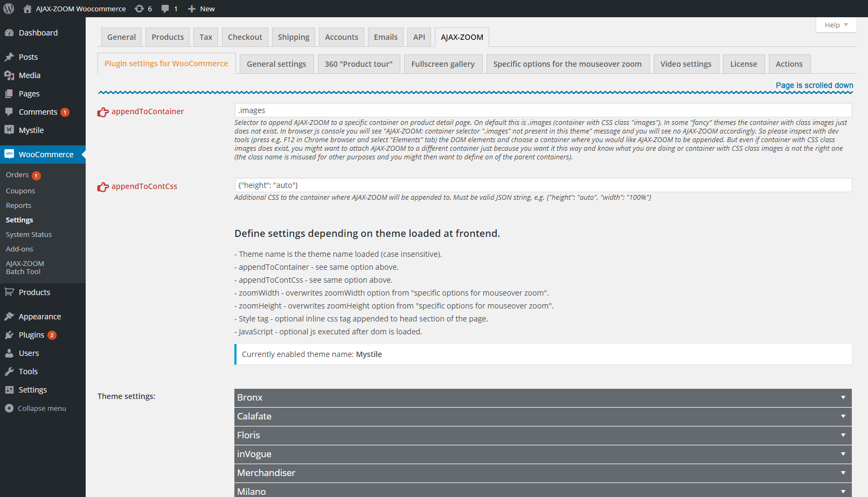This screenshot has height=497, width=868.
Task: Open Plugin settings for WooCommerce subtab
Action: (x=166, y=64)
